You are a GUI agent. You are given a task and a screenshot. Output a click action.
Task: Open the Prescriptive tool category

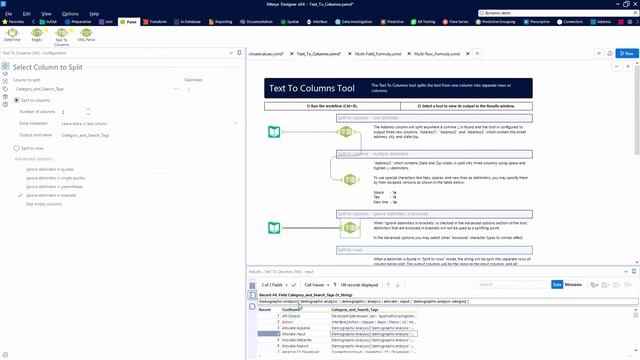[x=537, y=22]
